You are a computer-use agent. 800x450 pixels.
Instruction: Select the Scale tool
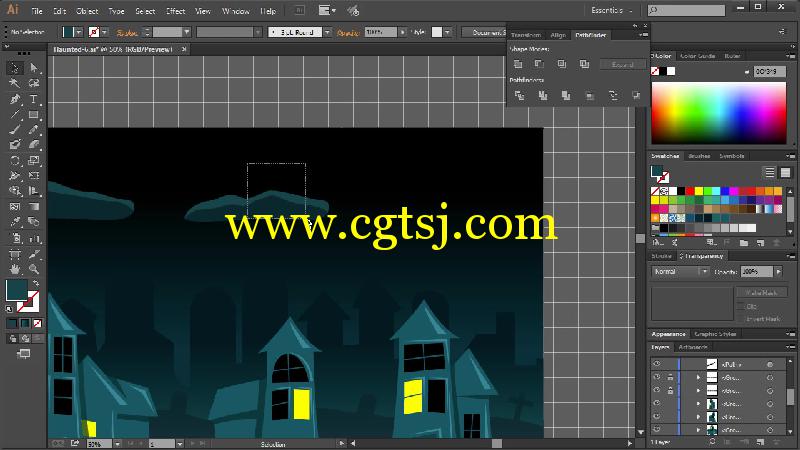[34, 161]
